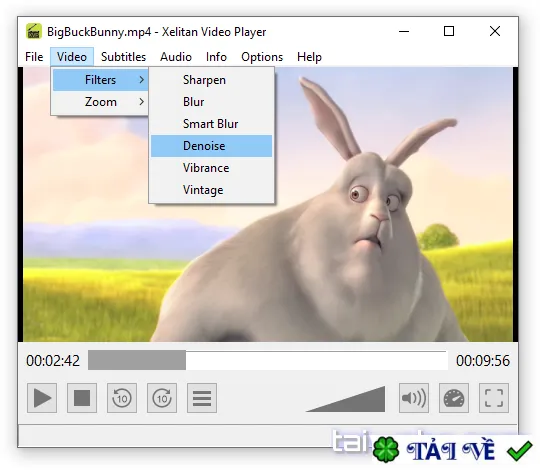Screen dimensions: 540x470
Task: Skip forward 10 seconds icon
Action: point(162,398)
